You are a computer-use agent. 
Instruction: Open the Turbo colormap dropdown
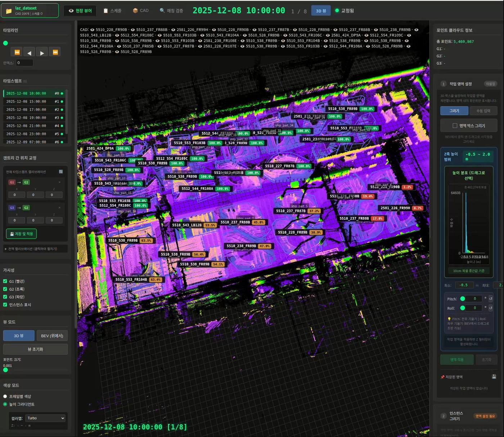point(45,418)
